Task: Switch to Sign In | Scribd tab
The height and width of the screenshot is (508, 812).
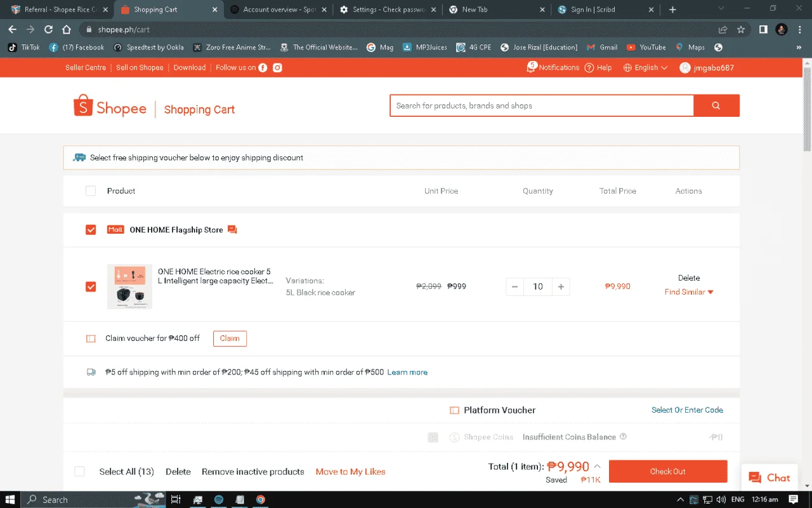Action: [x=606, y=10]
